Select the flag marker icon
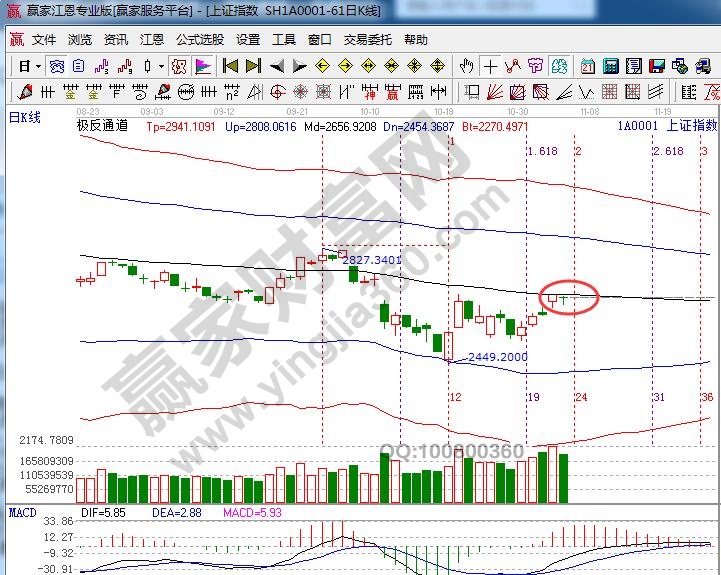The image size is (721, 575). (x=203, y=67)
